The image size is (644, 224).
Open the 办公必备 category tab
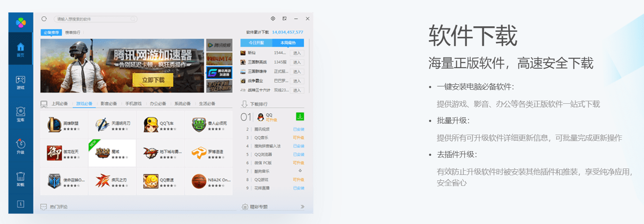point(158,103)
